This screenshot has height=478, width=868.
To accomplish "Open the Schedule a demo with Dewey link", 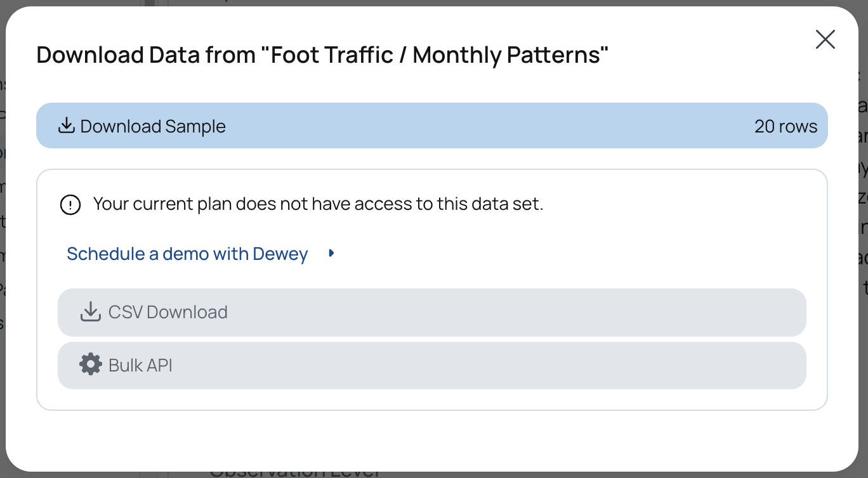I will tap(187, 254).
